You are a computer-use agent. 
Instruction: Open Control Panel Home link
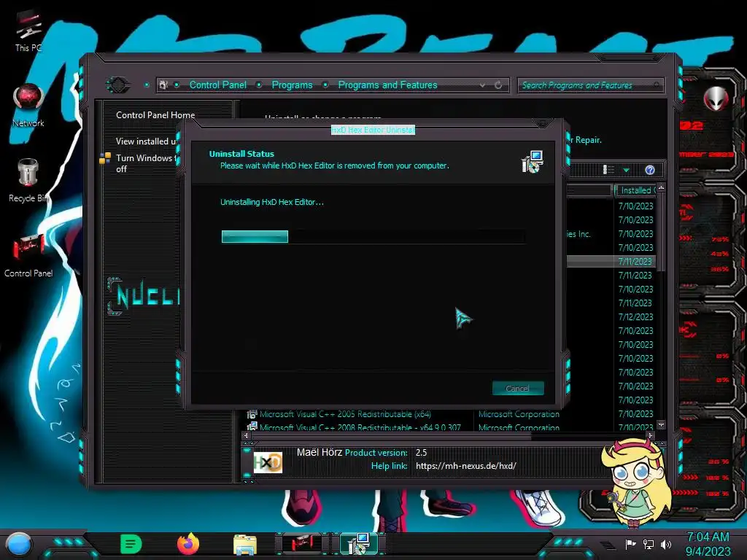tap(155, 114)
